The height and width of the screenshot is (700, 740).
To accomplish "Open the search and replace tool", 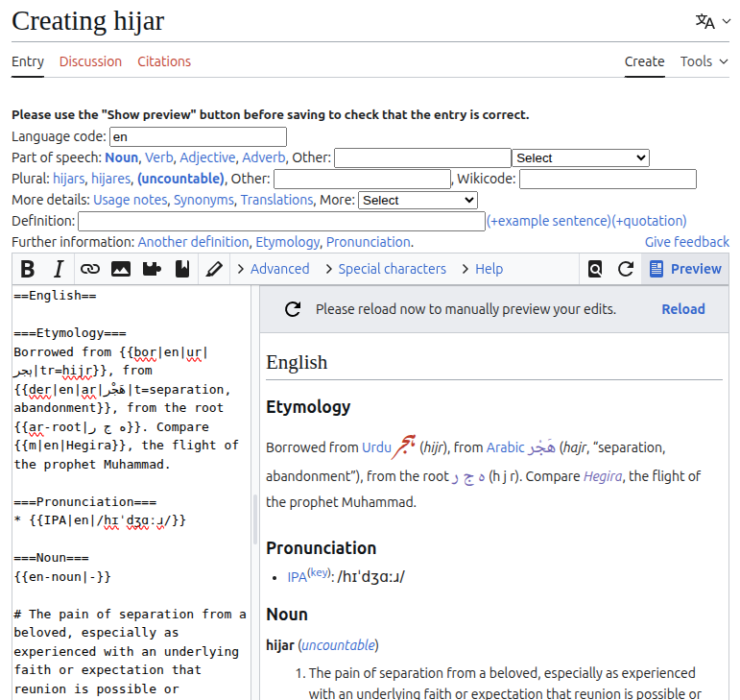I will (x=595, y=269).
